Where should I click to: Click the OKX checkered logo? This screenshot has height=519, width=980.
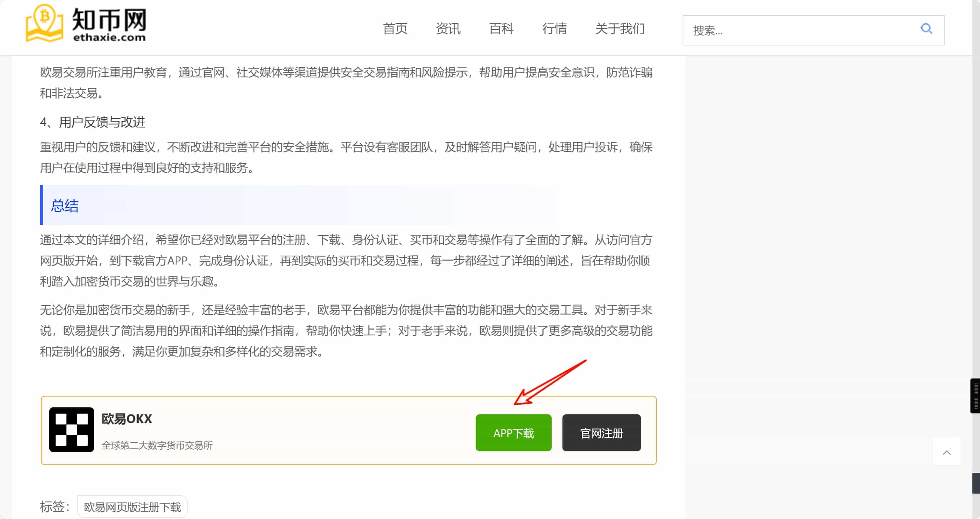(72, 430)
